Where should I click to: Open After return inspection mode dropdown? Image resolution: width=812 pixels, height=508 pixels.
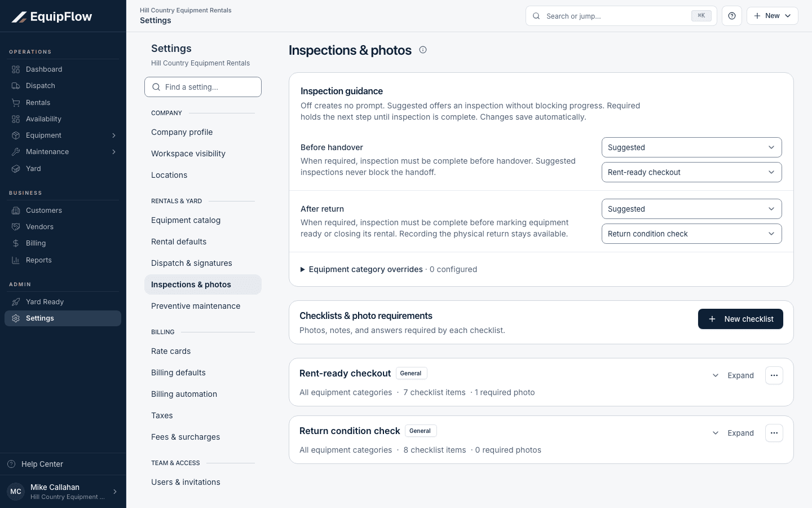692,209
